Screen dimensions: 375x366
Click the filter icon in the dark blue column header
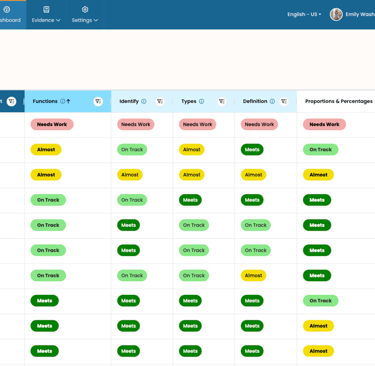point(11,101)
